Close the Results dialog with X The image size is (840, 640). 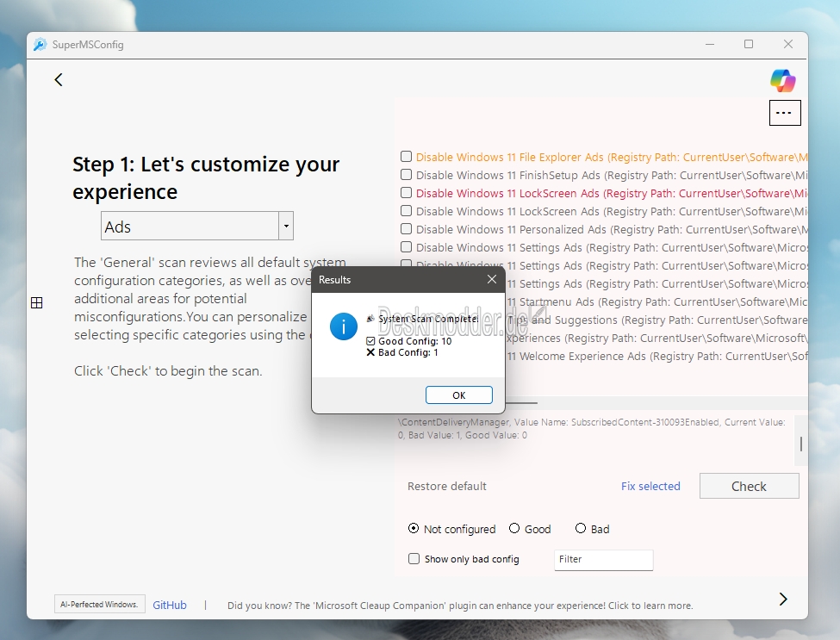pos(492,279)
